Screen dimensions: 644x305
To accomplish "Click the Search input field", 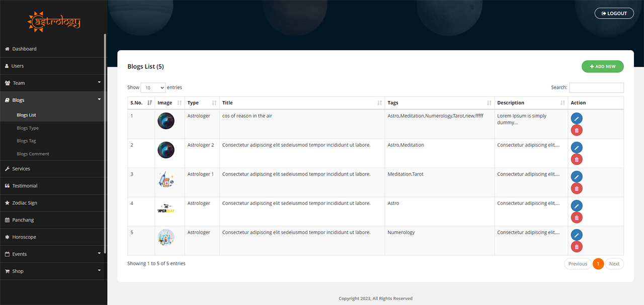I will click(596, 87).
